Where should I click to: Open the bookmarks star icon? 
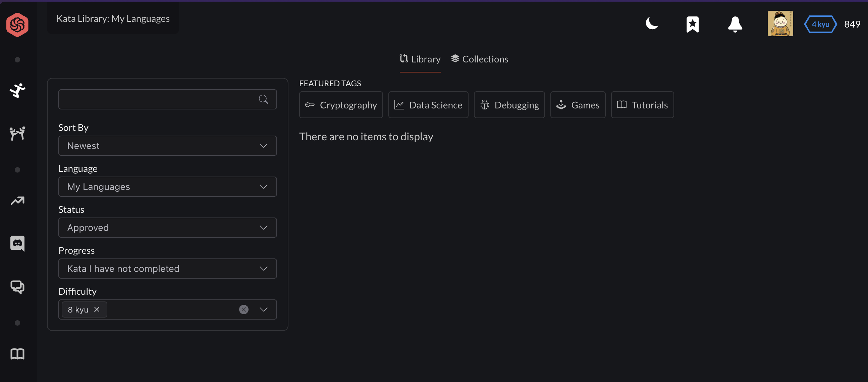point(693,24)
